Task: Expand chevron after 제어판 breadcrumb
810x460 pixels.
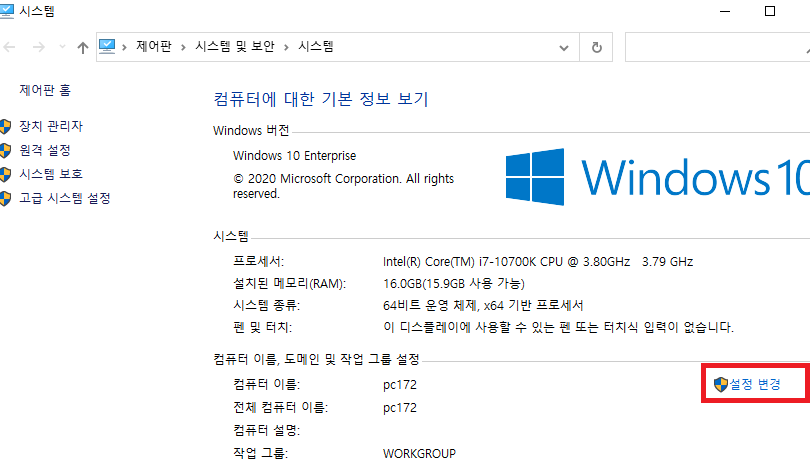Action: tap(183, 48)
